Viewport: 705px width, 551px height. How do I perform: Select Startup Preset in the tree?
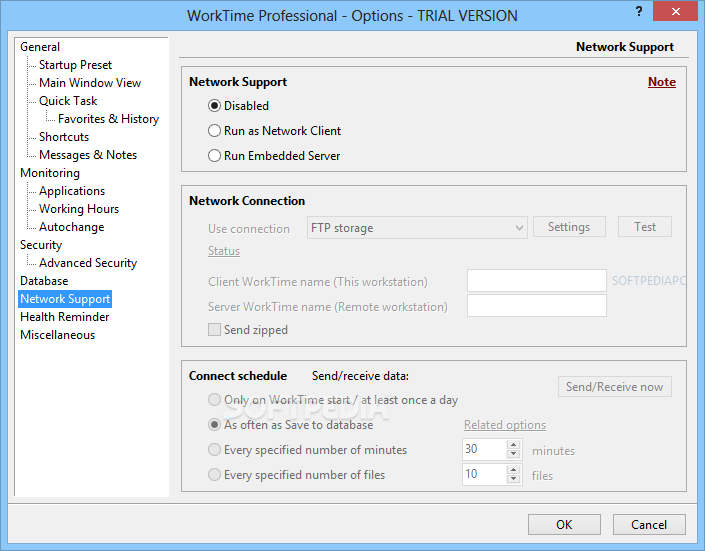pos(75,65)
